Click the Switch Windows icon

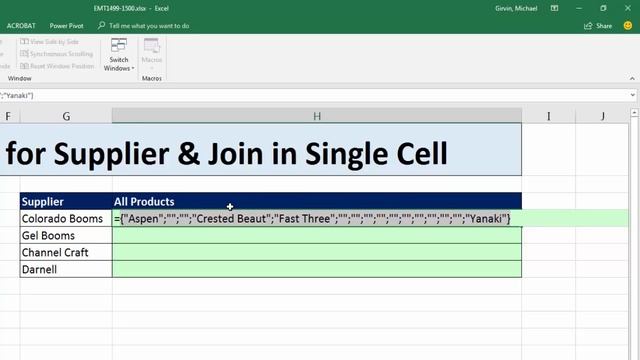pyautogui.click(x=119, y=45)
